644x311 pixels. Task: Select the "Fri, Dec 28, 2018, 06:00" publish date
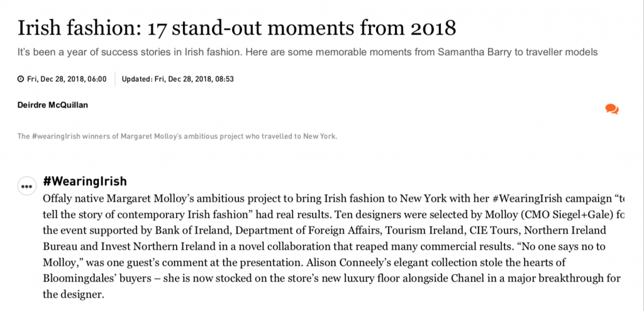coord(67,79)
